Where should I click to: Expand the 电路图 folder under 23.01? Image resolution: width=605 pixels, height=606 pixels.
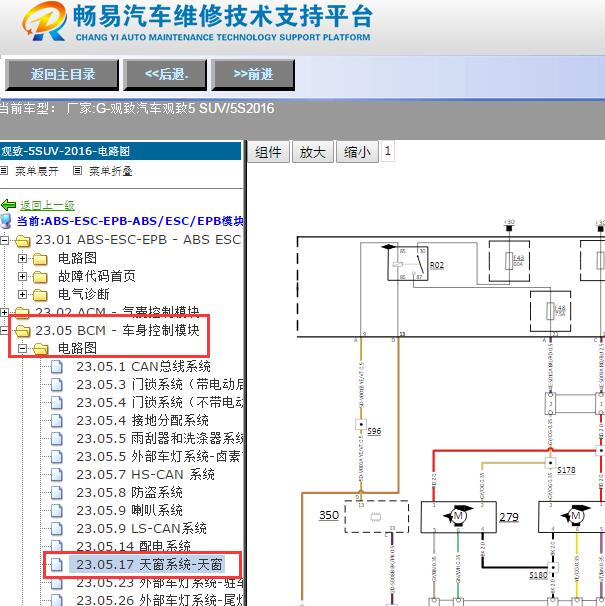point(22,258)
